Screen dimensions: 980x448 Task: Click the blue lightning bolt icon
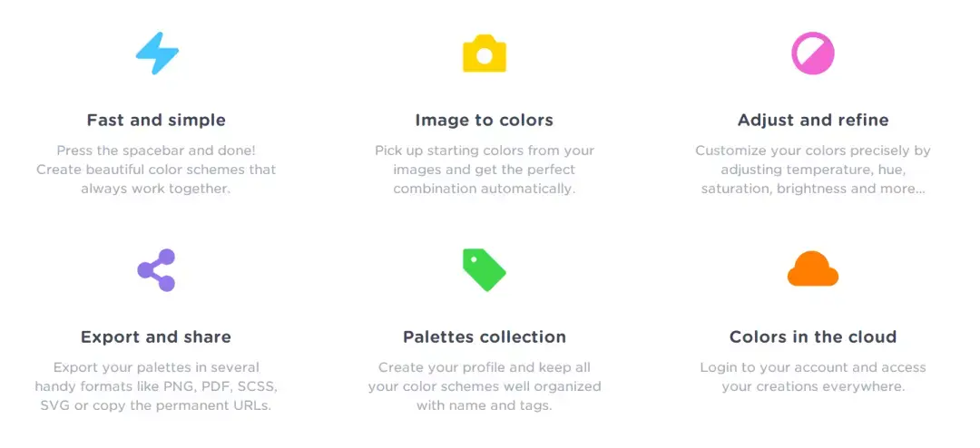(157, 54)
